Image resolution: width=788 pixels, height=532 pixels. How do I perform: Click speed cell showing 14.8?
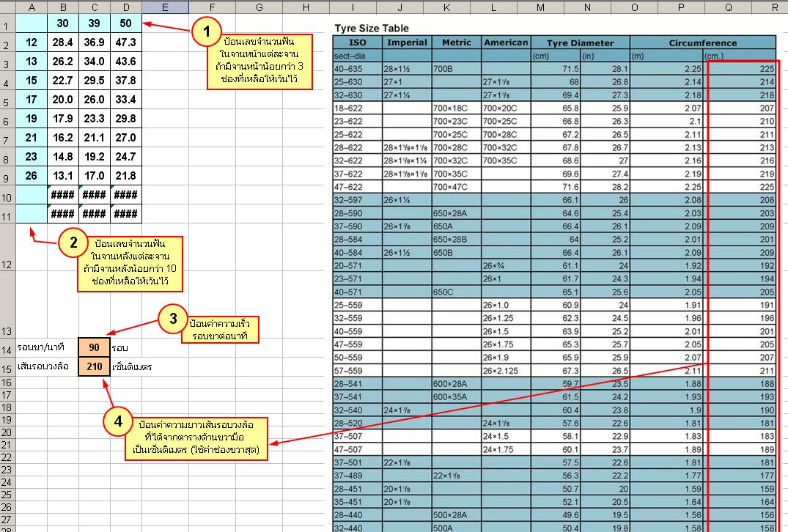tap(63, 157)
